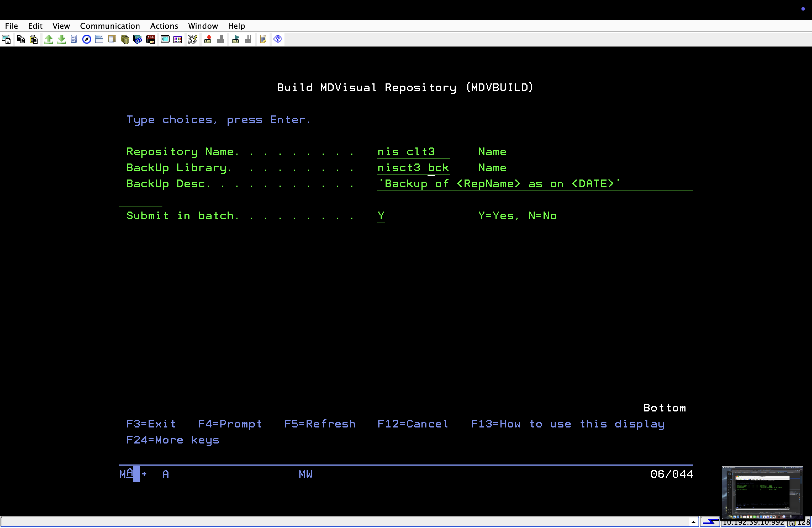Click the blue compass toolbar icon

pos(87,39)
